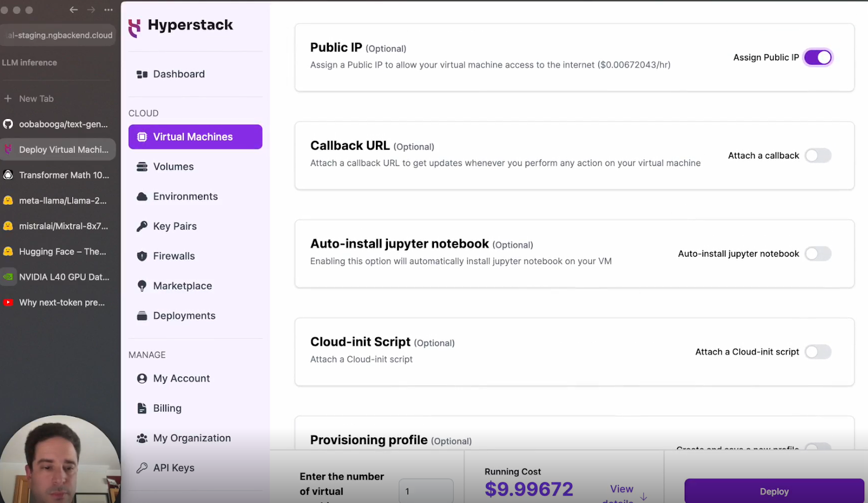Select Virtual Machines in sidebar
The height and width of the screenshot is (503, 868).
195,137
